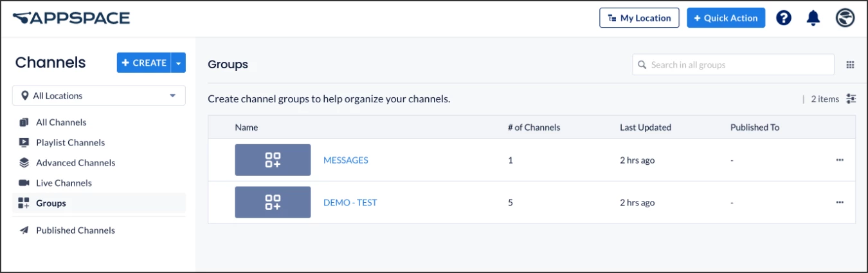Open more options for DEMO - TEST group

pyautogui.click(x=840, y=202)
